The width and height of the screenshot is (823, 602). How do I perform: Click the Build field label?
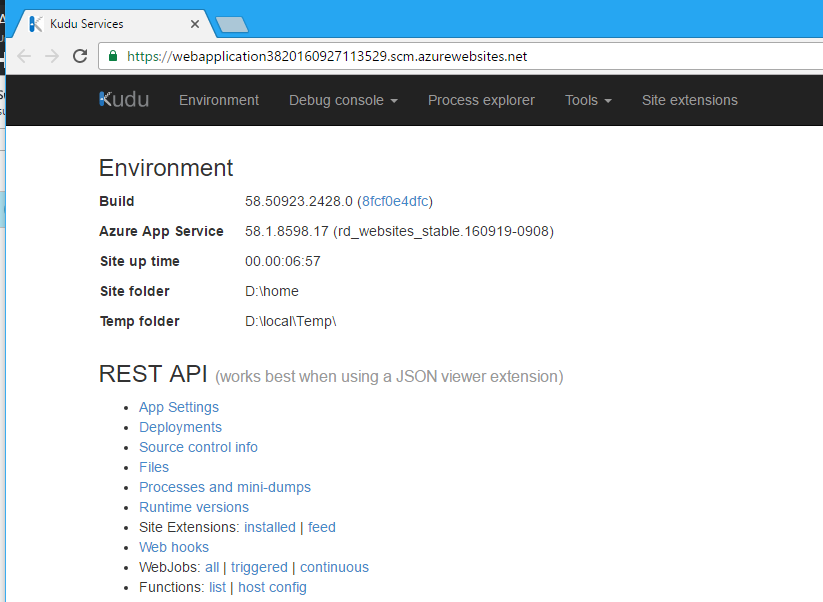(117, 202)
